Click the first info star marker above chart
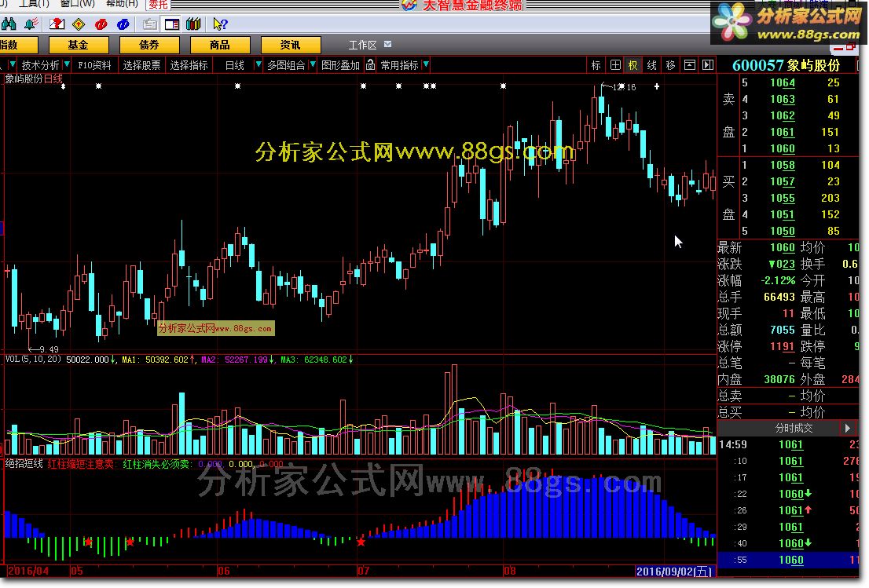This screenshot has width=869, height=588. 63,86
